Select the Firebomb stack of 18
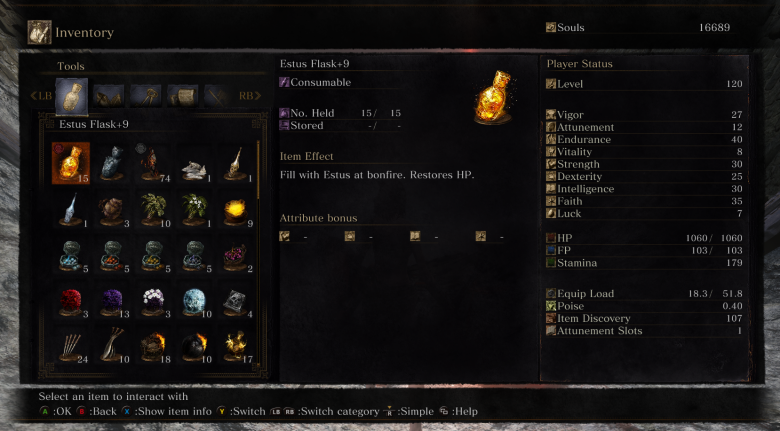 153,345
